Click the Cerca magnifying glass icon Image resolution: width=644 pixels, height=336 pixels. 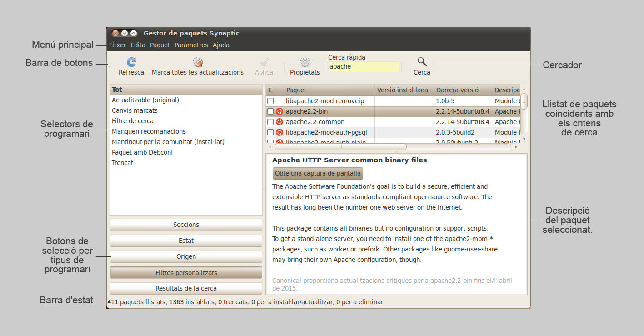point(422,62)
